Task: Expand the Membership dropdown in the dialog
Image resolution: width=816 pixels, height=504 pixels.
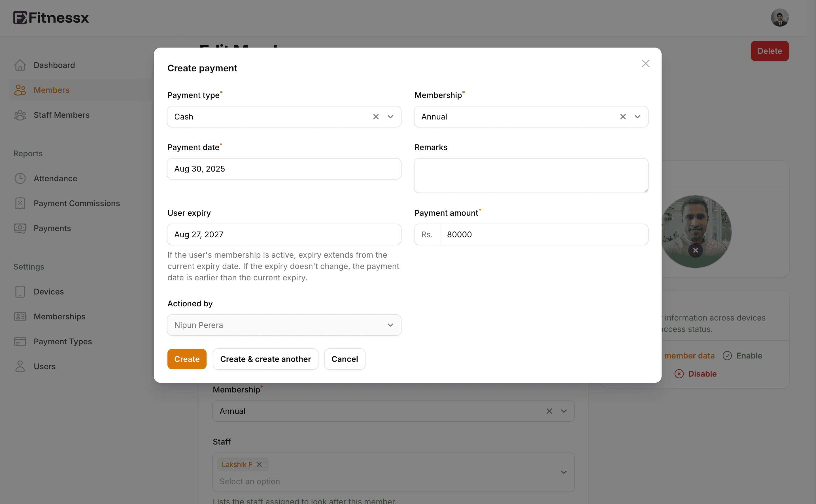Action: click(637, 117)
